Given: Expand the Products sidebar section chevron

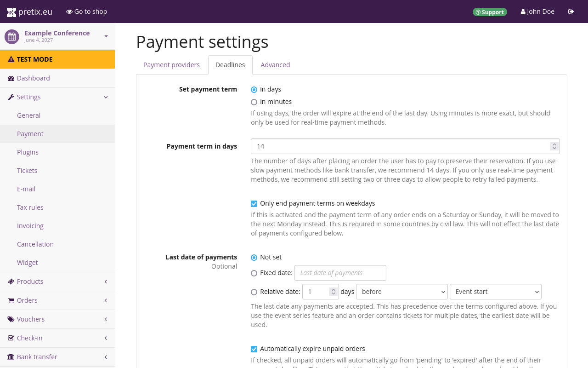Looking at the screenshot, I should pos(106,282).
